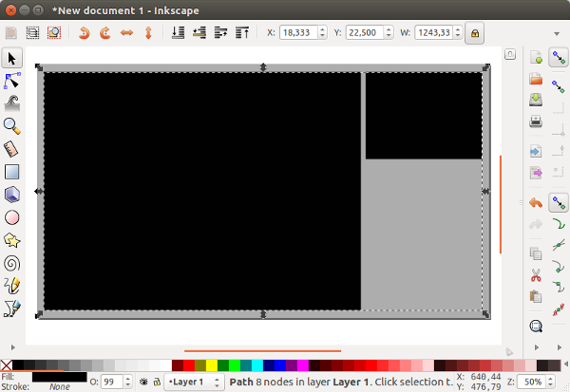This screenshot has width=570, height=392.
Task: Click the Undo arrow icon
Action: [535, 202]
